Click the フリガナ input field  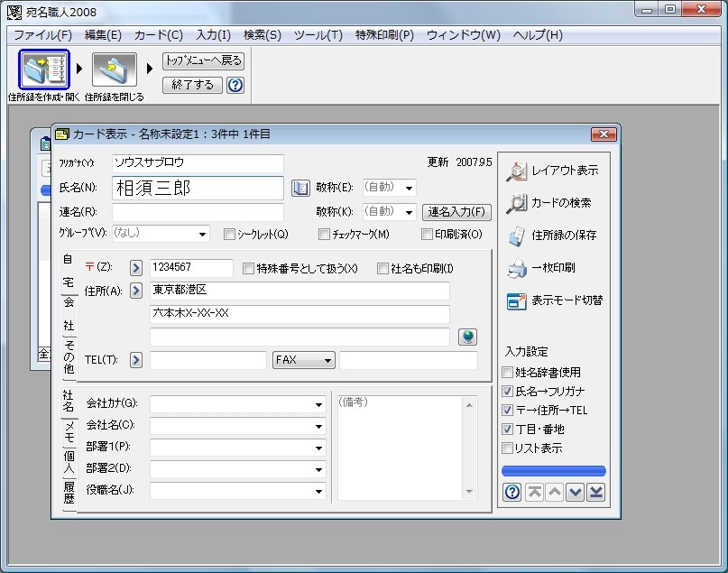pyautogui.click(x=198, y=163)
